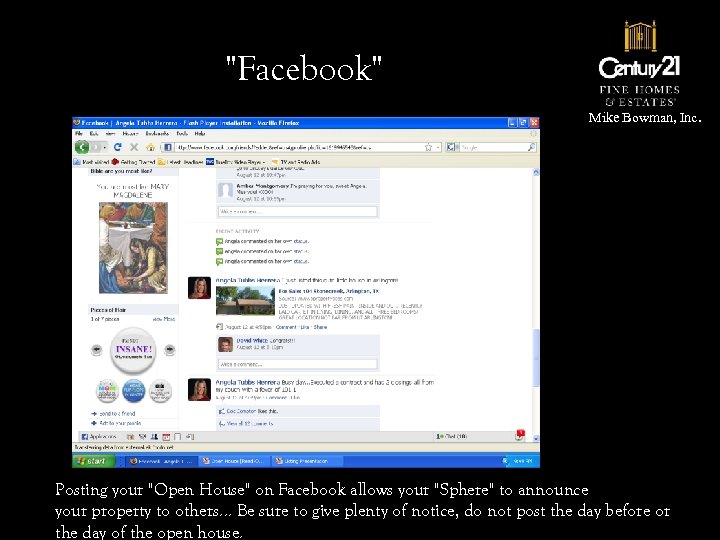Viewport: 720px width, 540px height.
Task: Open Amber Montgomery's profile link
Action: [x=262, y=186]
